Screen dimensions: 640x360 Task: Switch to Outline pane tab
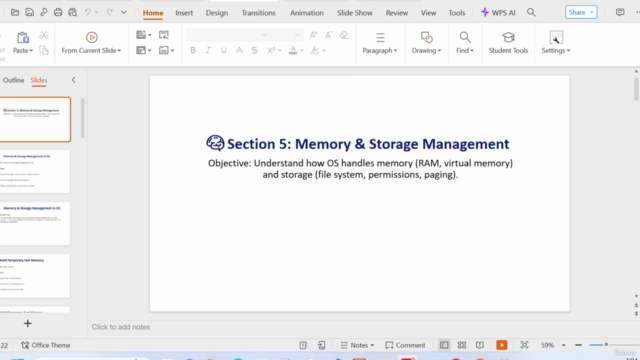(x=13, y=80)
